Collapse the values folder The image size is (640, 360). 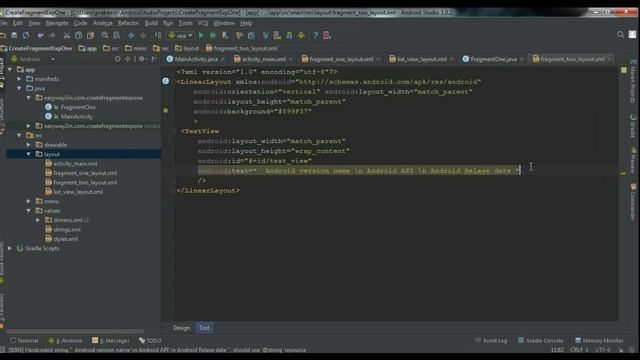point(29,211)
